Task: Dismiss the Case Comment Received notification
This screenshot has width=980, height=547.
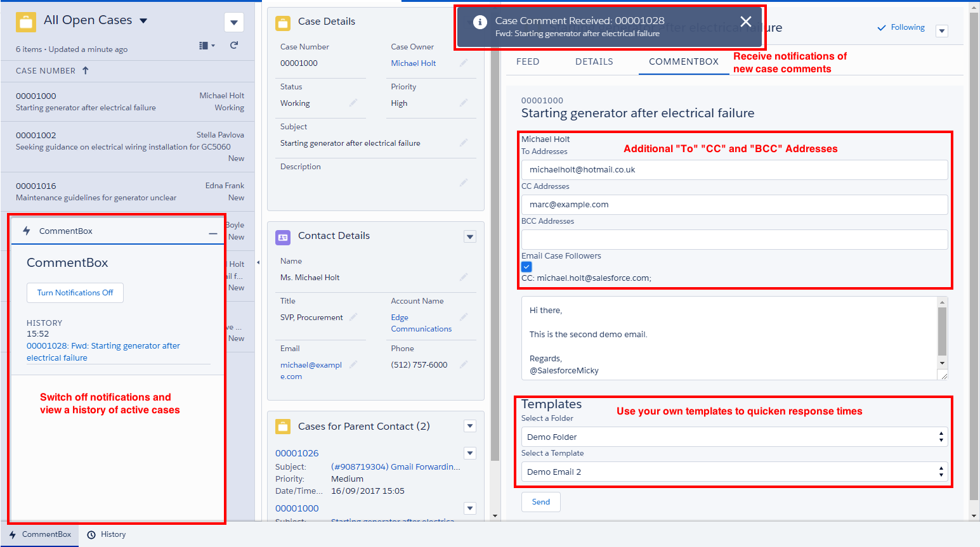Action: point(746,22)
